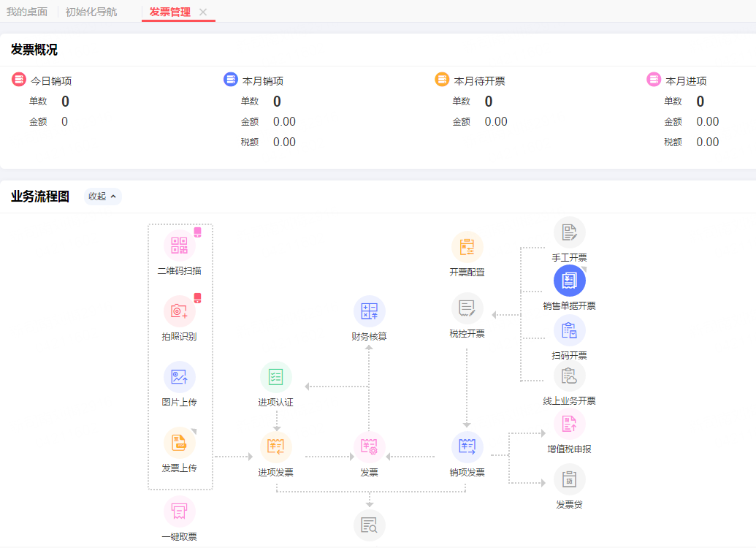
Task: Switch to the 初始化导航 tab
Action: (x=91, y=12)
